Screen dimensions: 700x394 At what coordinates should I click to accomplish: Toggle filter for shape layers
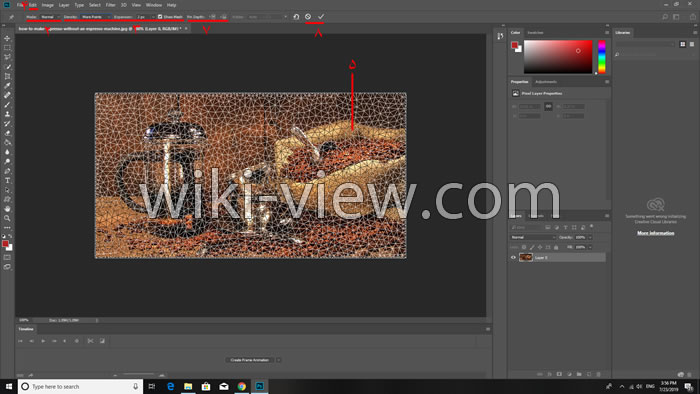[574, 228]
